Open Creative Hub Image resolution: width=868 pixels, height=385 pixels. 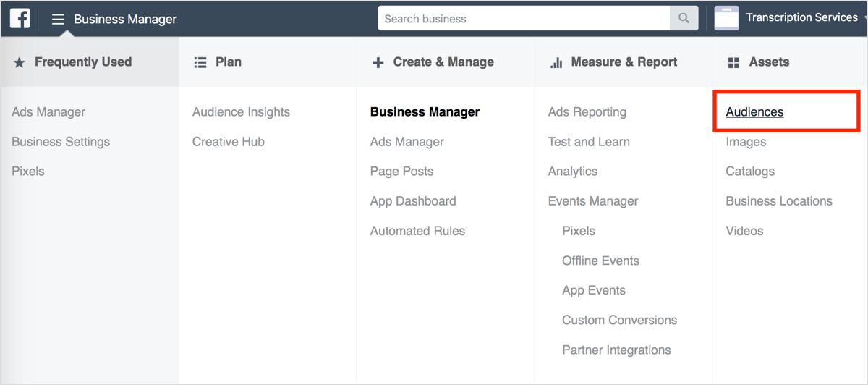point(228,142)
